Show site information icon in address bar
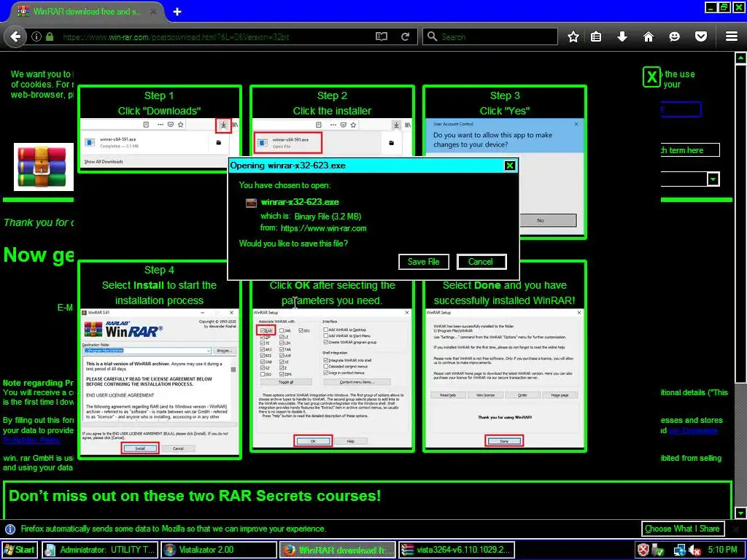 tap(36, 36)
